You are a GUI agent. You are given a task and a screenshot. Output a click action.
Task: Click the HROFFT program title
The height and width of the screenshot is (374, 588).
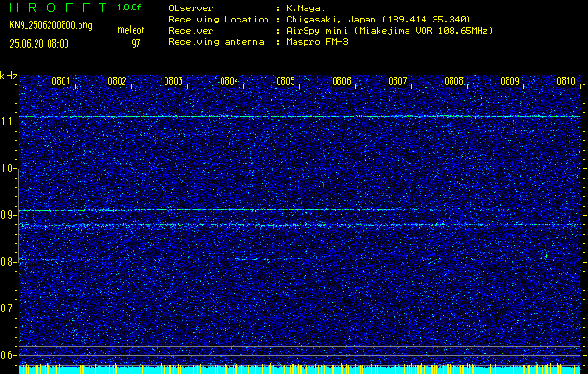click(58, 7)
